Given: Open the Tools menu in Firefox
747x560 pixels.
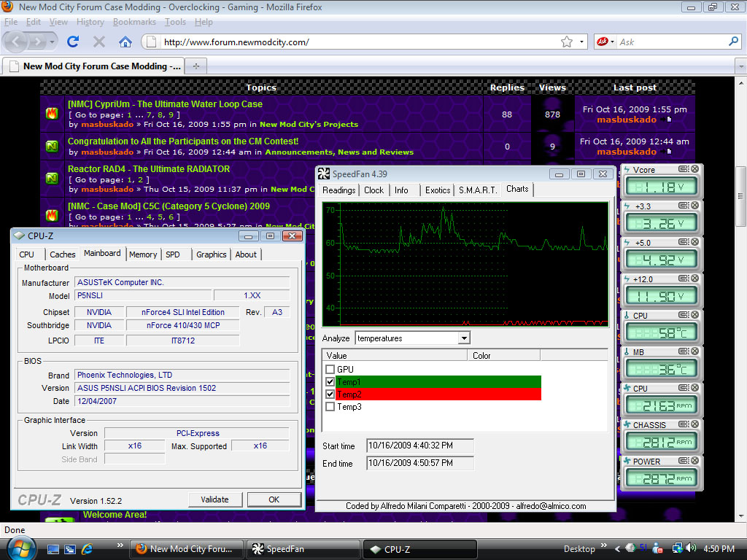Looking at the screenshot, I should (x=175, y=22).
